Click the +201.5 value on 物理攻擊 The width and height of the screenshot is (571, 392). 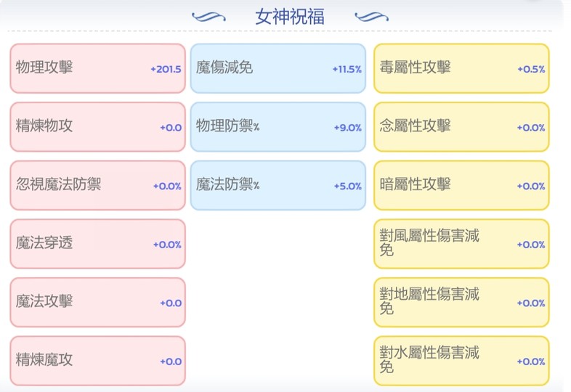166,70
